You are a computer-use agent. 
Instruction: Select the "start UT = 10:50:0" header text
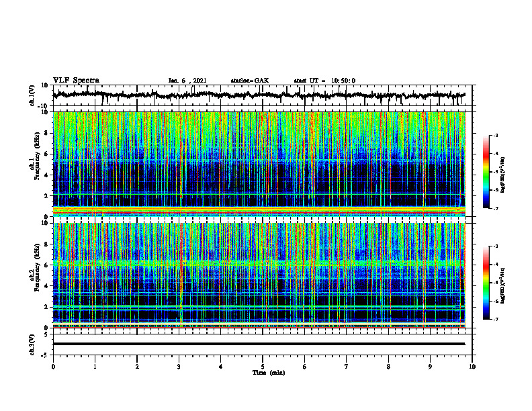coord(324,81)
